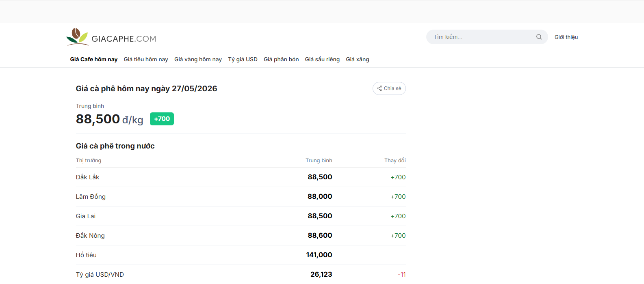Image resolution: width=644 pixels, height=284 pixels.
Task: Click the +700 change for Lâm Đồng
Action: 398,197
